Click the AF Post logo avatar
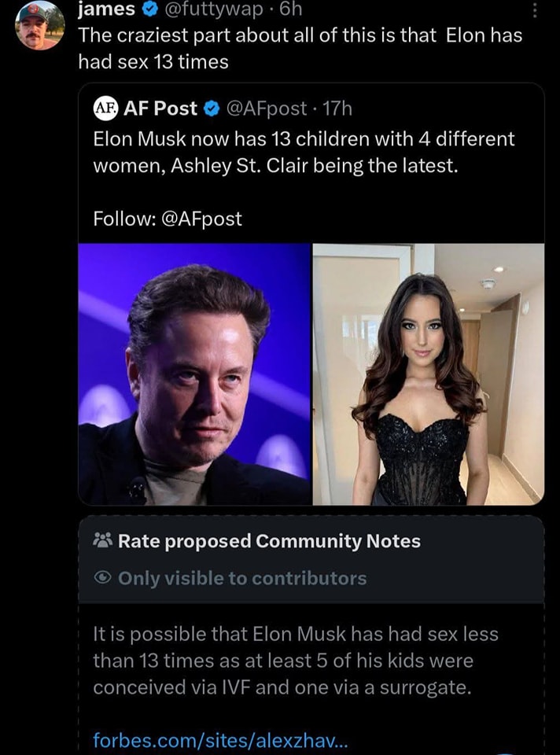The image size is (560, 755). (105, 109)
